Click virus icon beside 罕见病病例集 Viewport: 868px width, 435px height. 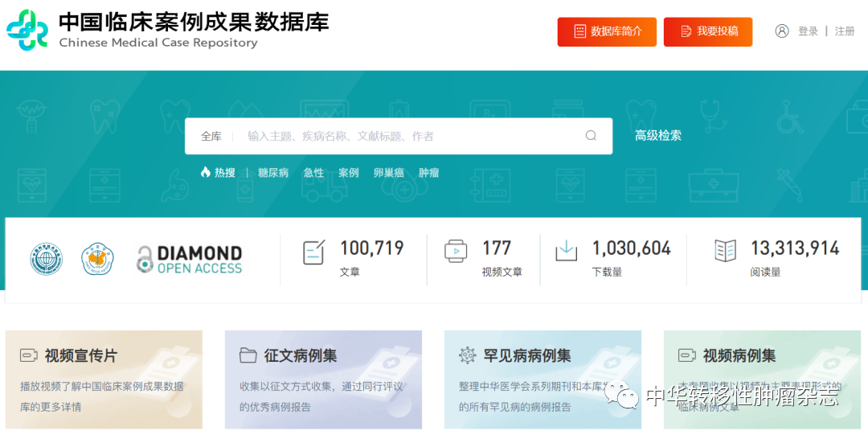click(468, 355)
